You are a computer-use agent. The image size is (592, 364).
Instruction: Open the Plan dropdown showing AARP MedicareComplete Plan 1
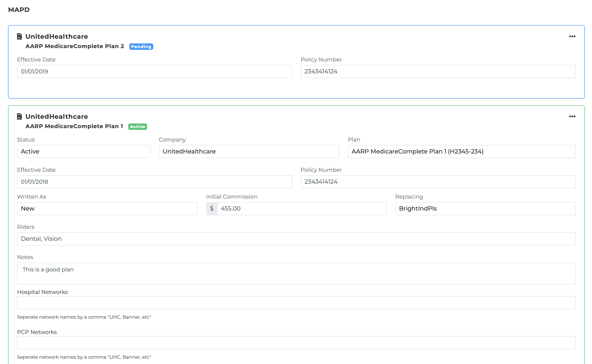(462, 151)
